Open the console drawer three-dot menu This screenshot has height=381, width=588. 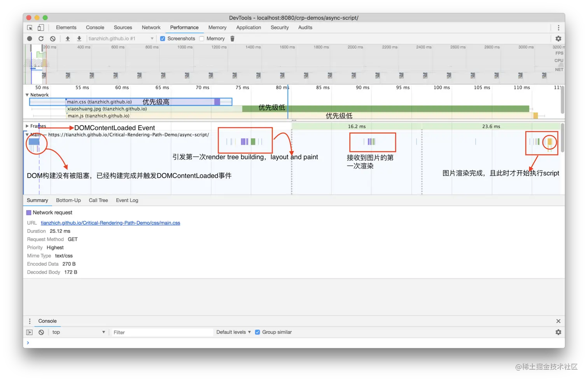[x=30, y=321]
